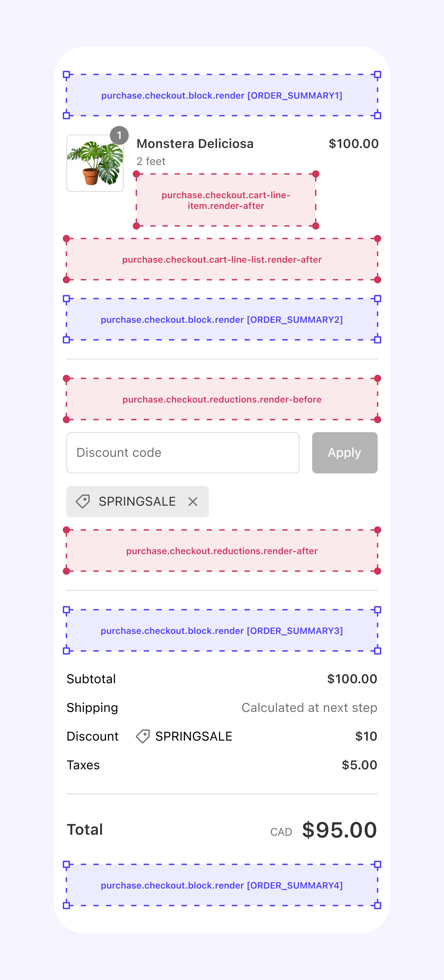Click the Calculated at next step text
The width and height of the screenshot is (444, 980).
point(309,708)
